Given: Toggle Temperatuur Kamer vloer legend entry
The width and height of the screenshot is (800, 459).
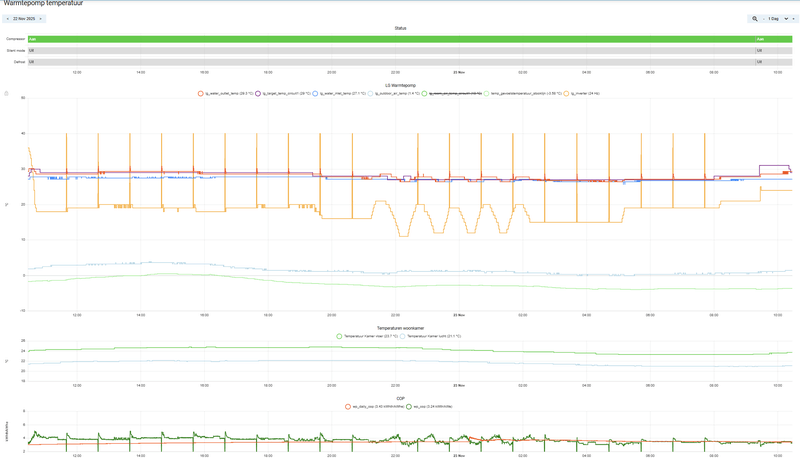Looking at the screenshot, I should coord(367,337).
